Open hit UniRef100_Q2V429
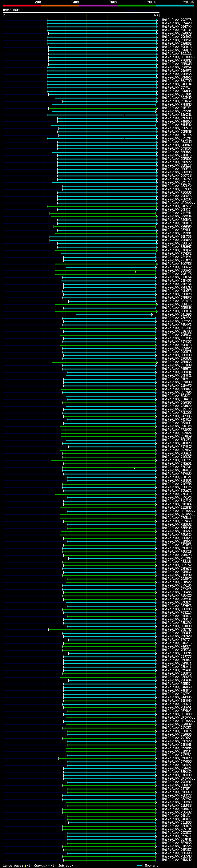This screenshot has width=197, height=868. (x=177, y=23)
